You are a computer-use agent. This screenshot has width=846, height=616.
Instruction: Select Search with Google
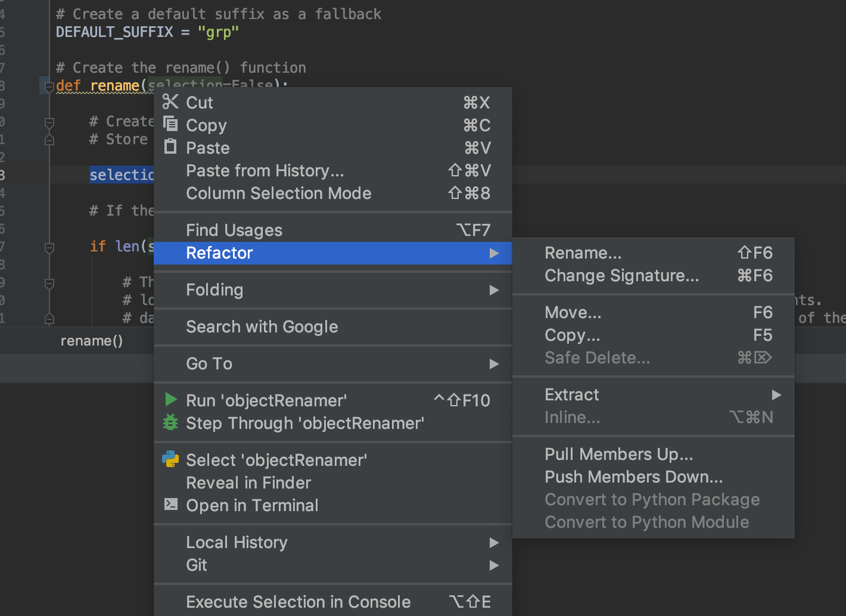262,327
